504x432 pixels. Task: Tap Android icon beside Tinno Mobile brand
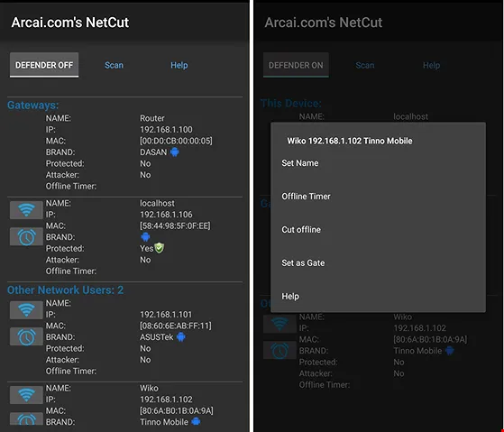(x=196, y=421)
